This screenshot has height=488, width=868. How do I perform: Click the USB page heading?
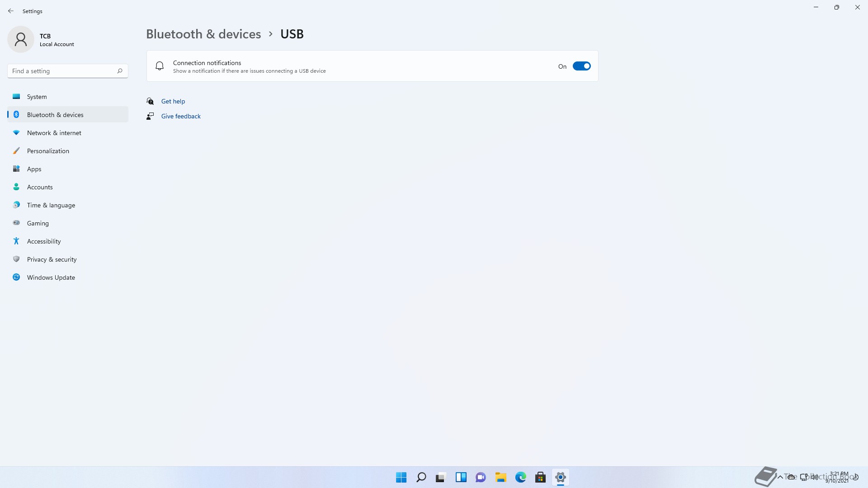coord(292,34)
